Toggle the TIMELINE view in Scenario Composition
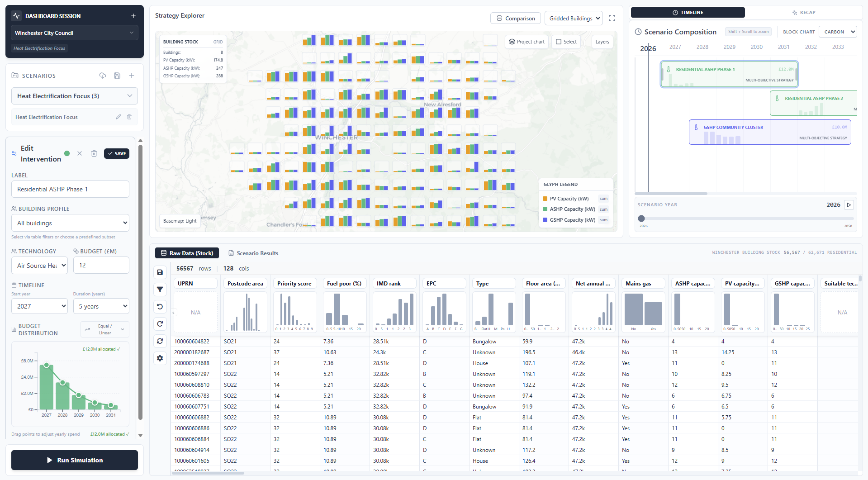 pyautogui.click(x=687, y=12)
